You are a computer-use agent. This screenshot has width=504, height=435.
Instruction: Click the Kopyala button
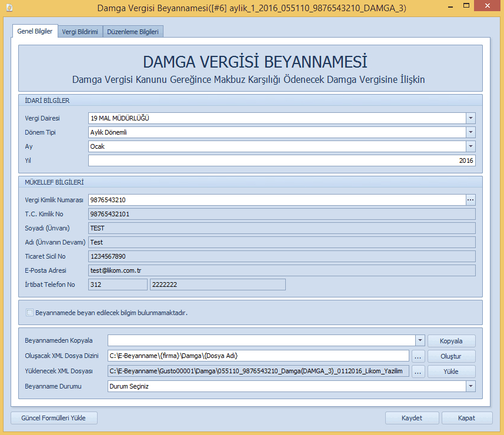coord(451,341)
